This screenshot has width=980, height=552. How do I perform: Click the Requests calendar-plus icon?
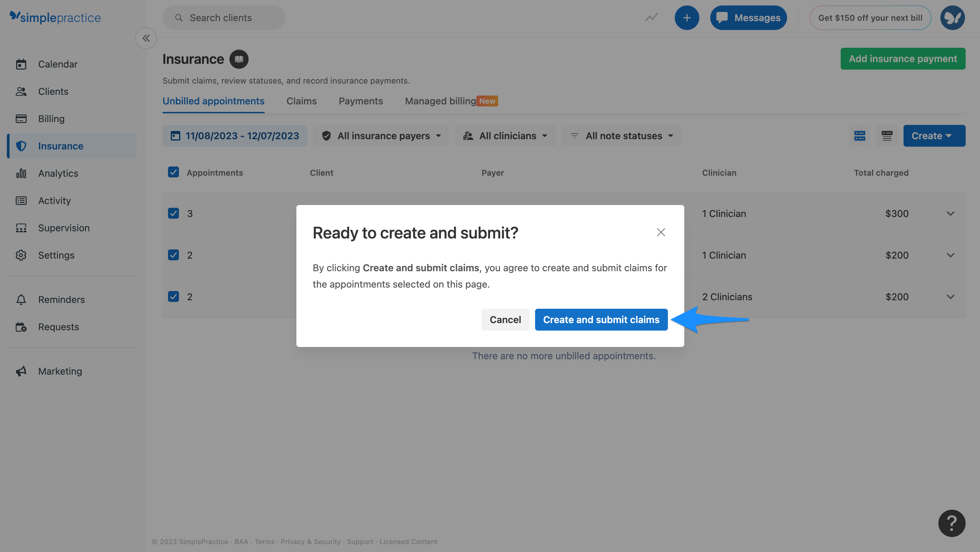tap(21, 327)
